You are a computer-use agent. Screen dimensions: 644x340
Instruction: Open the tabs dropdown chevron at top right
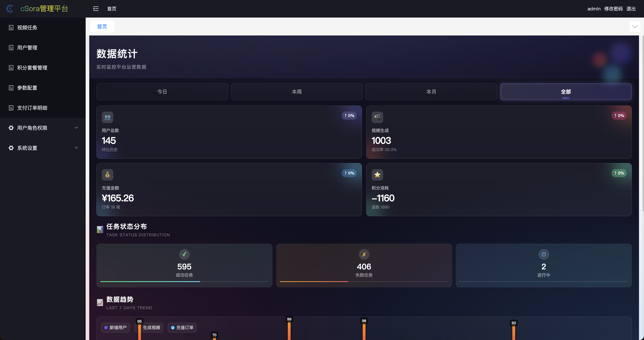(635, 27)
